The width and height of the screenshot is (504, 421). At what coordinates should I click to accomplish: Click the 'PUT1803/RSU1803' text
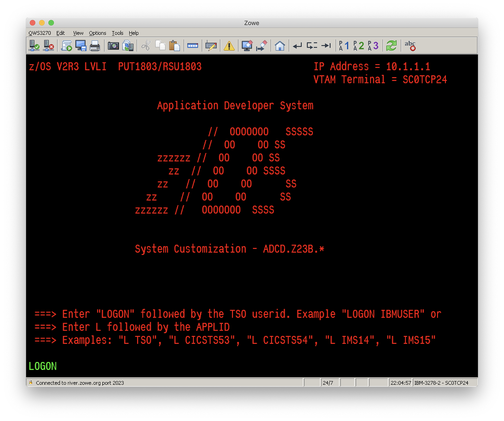coord(160,66)
